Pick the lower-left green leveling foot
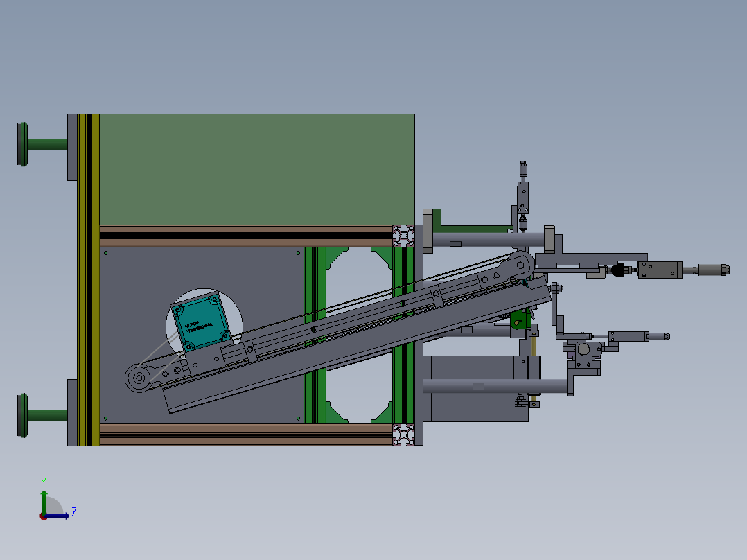The height and width of the screenshot is (560, 747). tap(42, 415)
